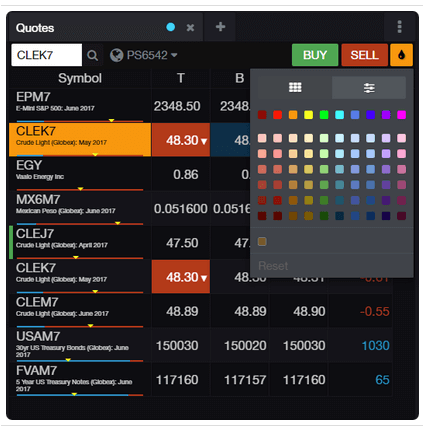Click the 65 net change for FVAM7
Screen dimensions: 423x426
click(382, 380)
